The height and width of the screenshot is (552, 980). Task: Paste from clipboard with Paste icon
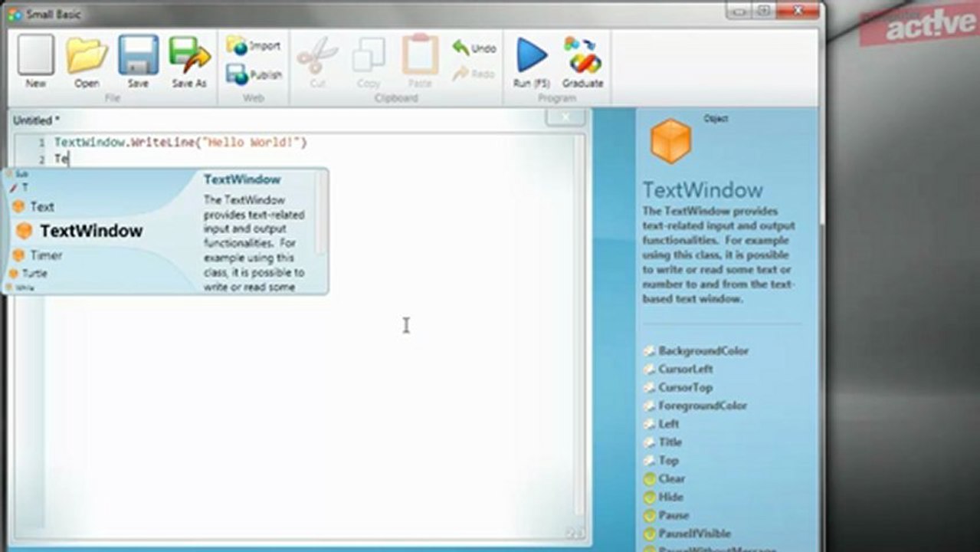pos(419,61)
